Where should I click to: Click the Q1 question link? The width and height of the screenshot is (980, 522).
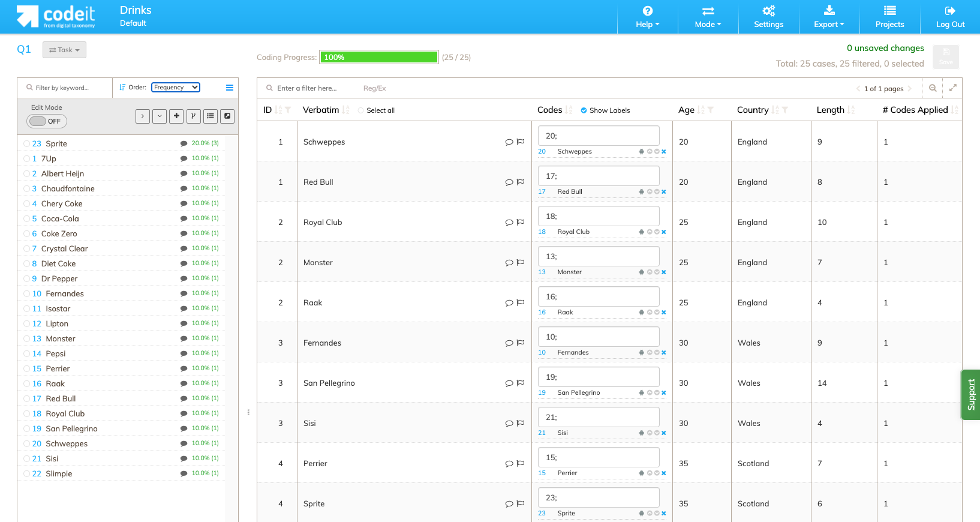[24, 50]
